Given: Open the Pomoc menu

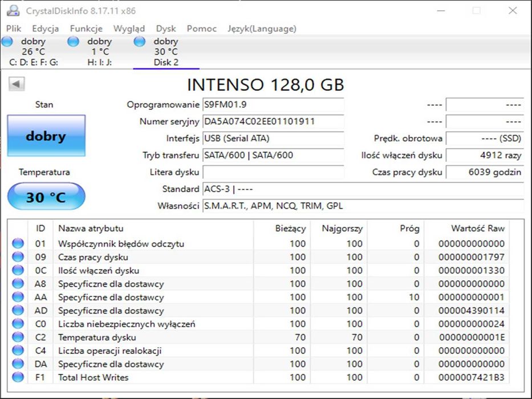Looking at the screenshot, I should 201,28.
